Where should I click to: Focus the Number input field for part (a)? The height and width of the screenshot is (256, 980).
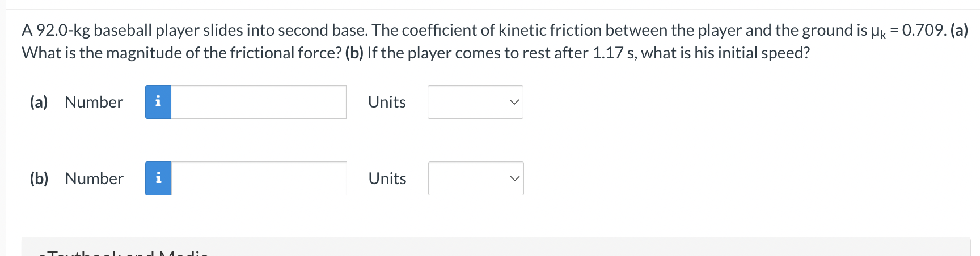coord(259,102)
